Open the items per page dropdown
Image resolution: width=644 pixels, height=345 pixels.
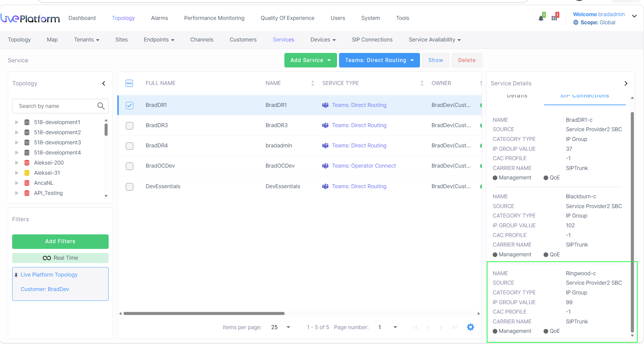(281, 327)
